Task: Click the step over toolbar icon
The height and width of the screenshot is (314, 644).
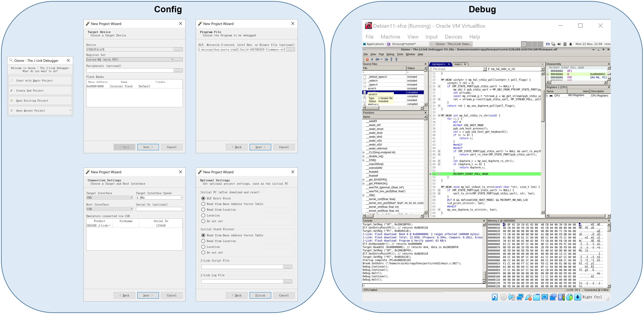Action: tap(386, 59)
